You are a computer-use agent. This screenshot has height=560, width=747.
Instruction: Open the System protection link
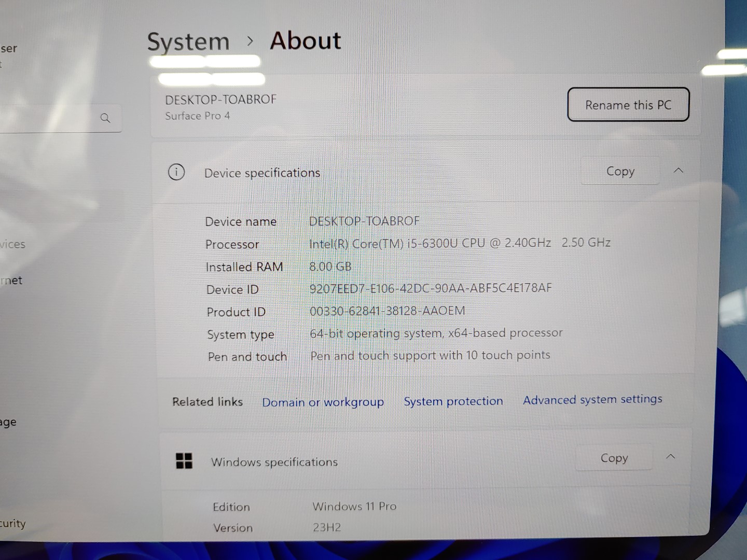[453, 401]
